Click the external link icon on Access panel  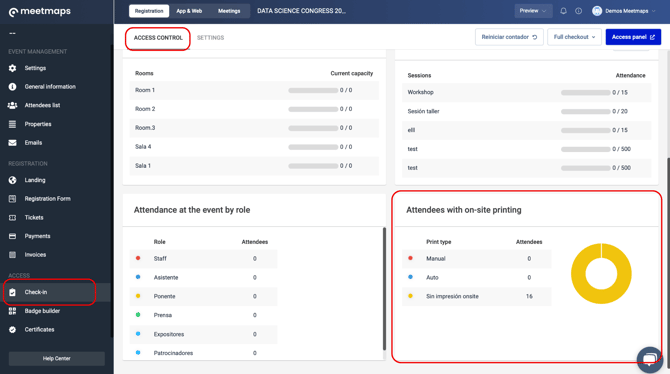click(652, 37)
